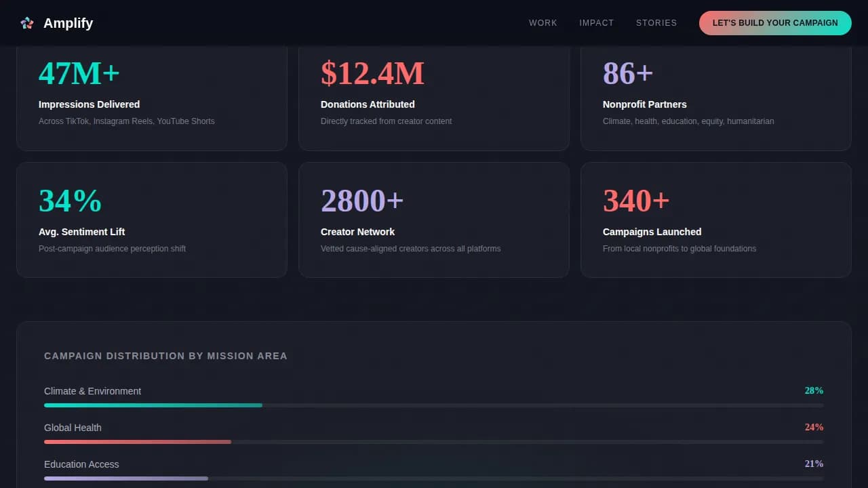
Task: Click the 2800+ Creator Network stat
Action: coord(434,220)
